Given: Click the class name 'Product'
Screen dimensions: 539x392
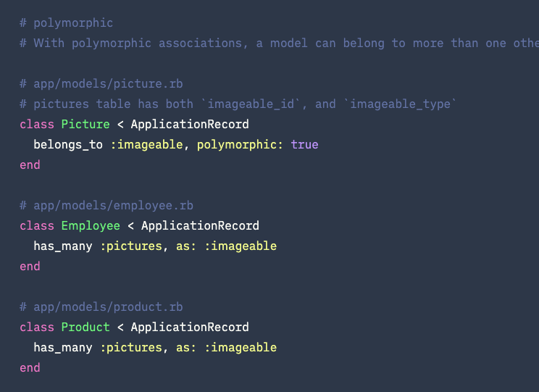Looking at the screenshot, I should click(85, 327).
